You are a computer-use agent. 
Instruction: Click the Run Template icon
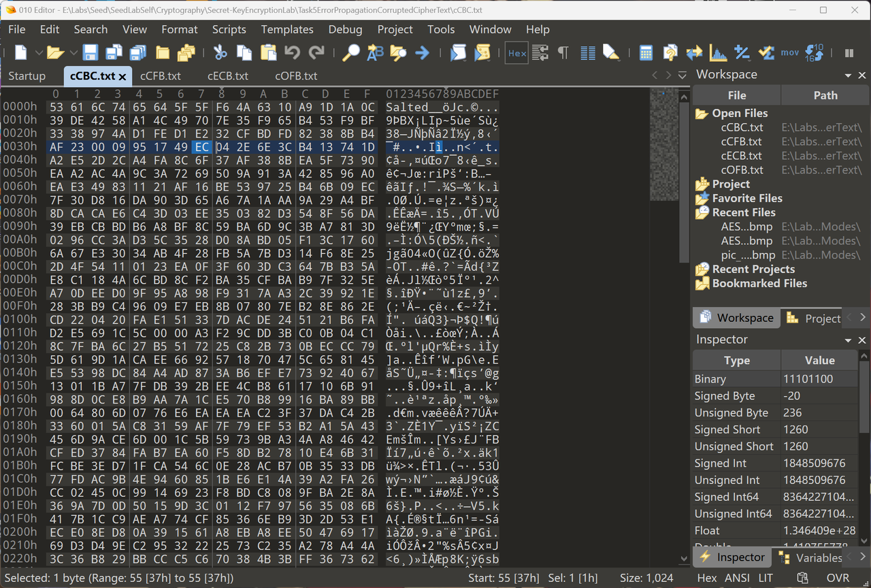(482, 53)
